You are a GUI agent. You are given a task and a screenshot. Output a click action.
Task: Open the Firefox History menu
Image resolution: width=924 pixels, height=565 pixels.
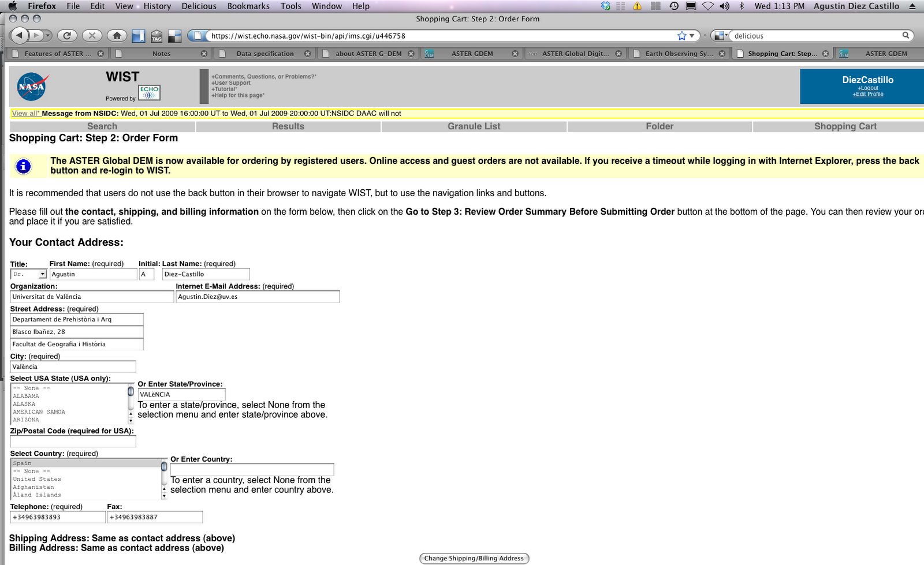(157, 6)
